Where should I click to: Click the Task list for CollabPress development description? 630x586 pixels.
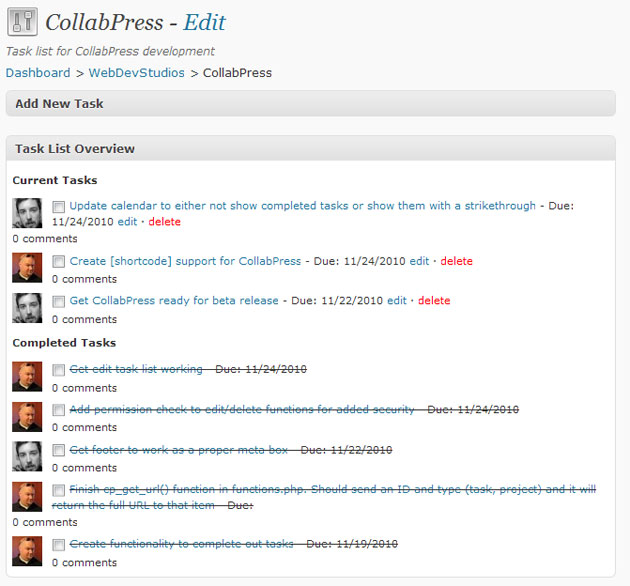point(110,51)
